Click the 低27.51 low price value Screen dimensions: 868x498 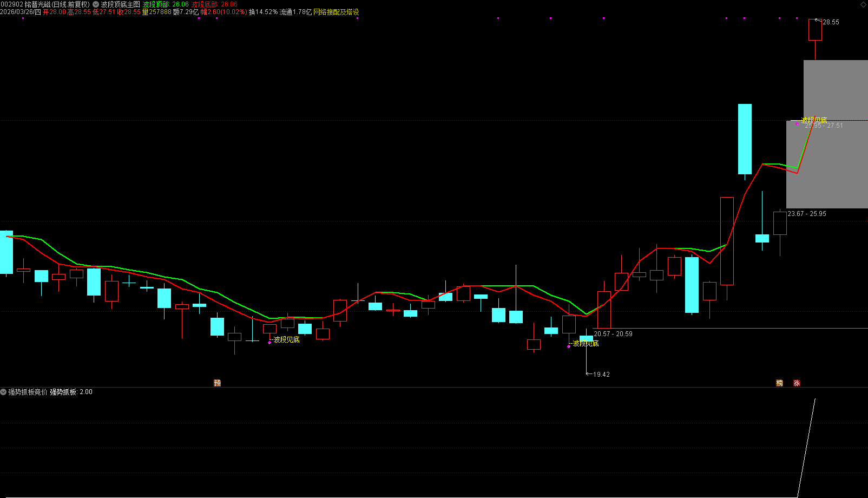[104, 12]
